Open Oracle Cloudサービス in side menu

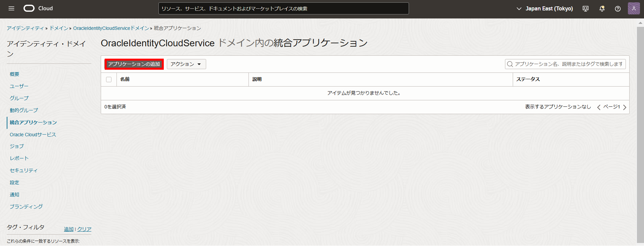[x=33, y=134]
